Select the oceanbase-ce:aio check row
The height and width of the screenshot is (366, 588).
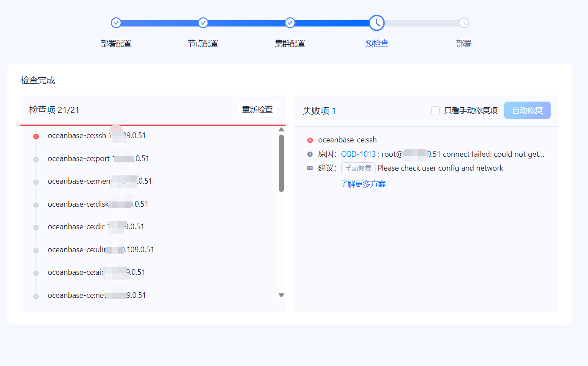pos(96,272)
